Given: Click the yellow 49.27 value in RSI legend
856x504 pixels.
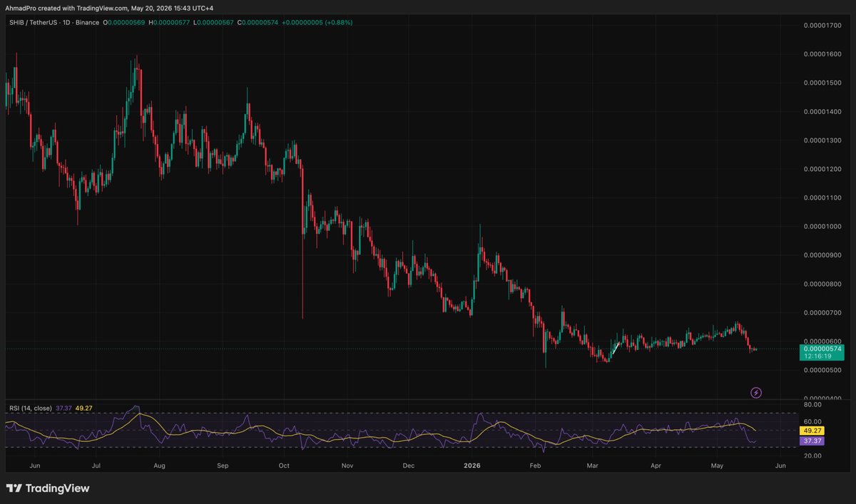Looking at the screenshot, I should pos(83,408).
